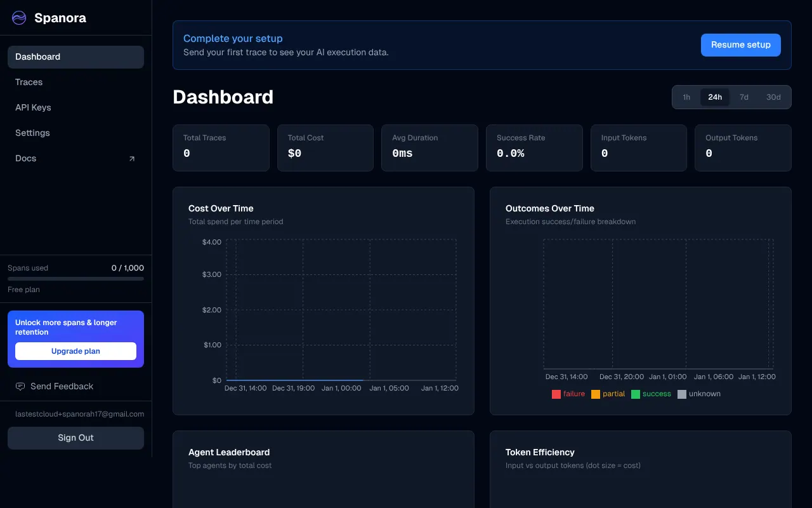This screenshot has width=812, height=508.
Task: Switch to the 30d time range
Action: coord(773,97)
